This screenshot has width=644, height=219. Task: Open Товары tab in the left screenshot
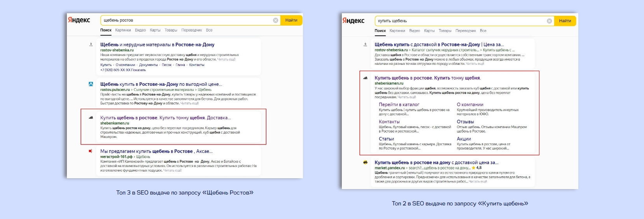point(171,30)
